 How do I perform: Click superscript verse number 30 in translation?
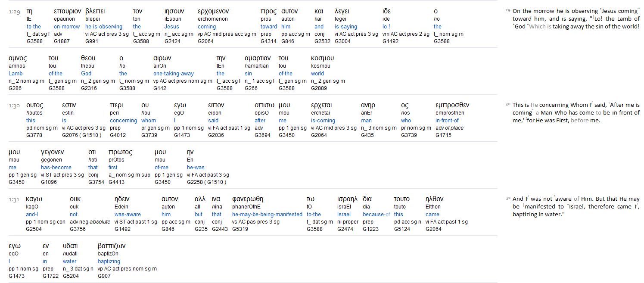point(508,104)
